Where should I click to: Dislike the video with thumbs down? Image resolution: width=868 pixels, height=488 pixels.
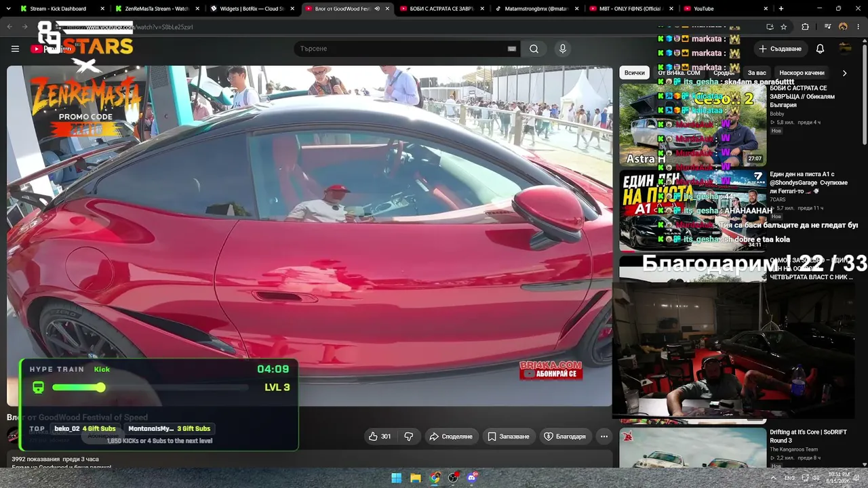(x=409, y=436)
